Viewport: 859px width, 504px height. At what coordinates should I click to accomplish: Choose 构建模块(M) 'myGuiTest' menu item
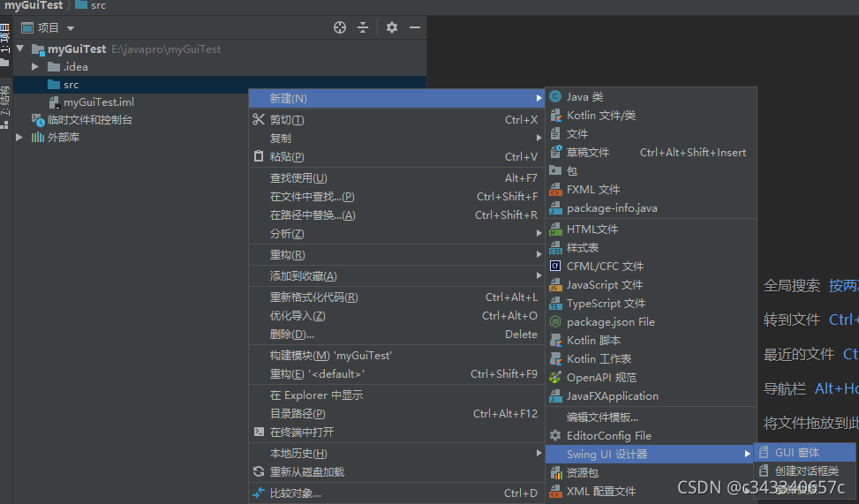tap(396, 356)
